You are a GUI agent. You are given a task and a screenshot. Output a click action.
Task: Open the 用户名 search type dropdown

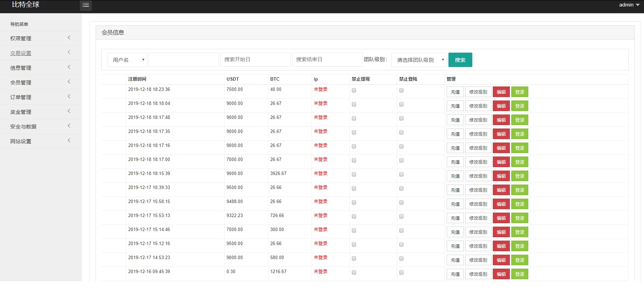[127, 60]
